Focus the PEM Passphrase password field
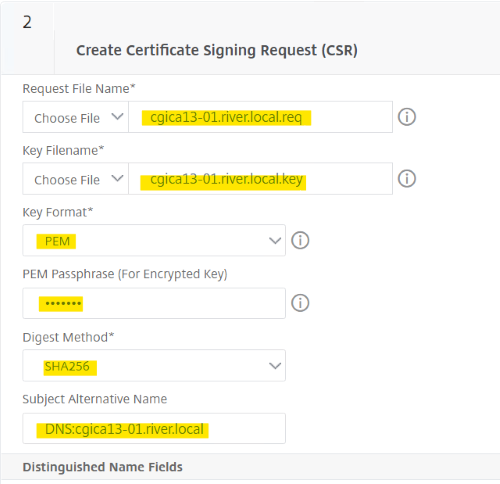 click(x=154, y=303)
